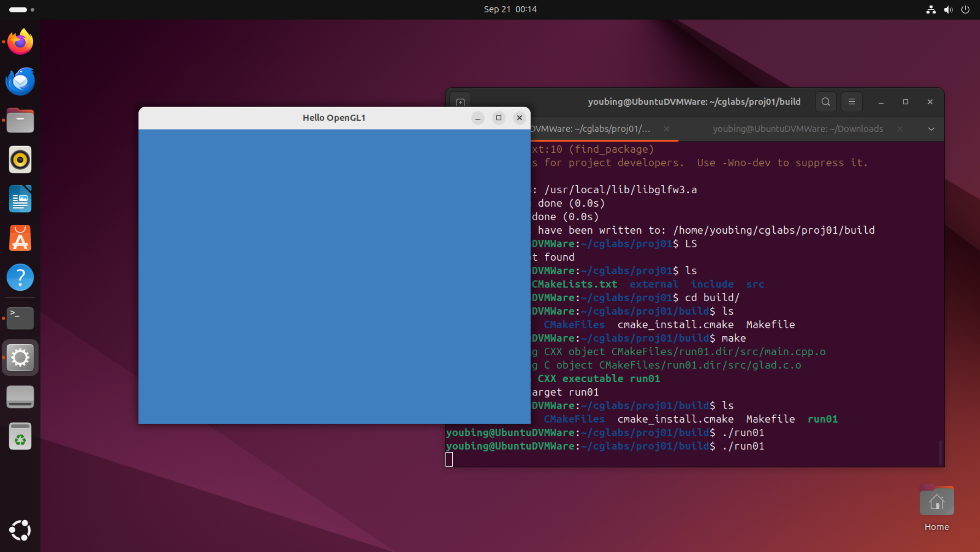Open Thunderbird mail from the dock
Viewport: 980px width, 552px height.
pyautogui.click(x=20, y=81)
